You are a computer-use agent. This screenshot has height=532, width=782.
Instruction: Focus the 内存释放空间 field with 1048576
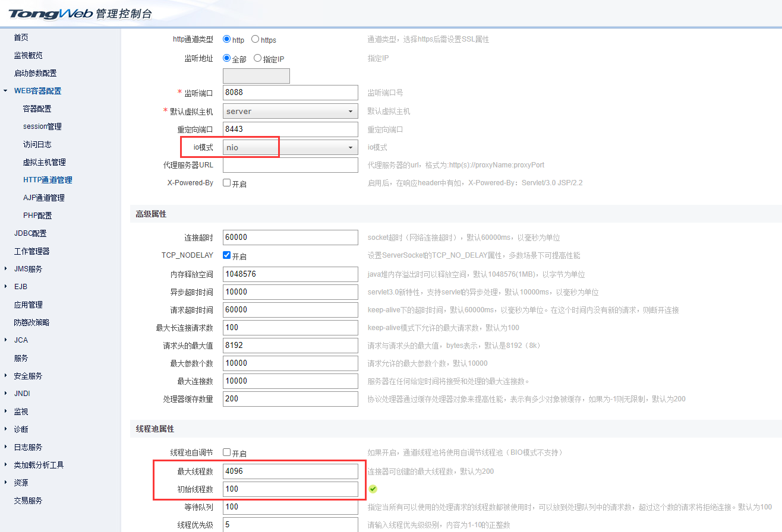tap(291, 274)
